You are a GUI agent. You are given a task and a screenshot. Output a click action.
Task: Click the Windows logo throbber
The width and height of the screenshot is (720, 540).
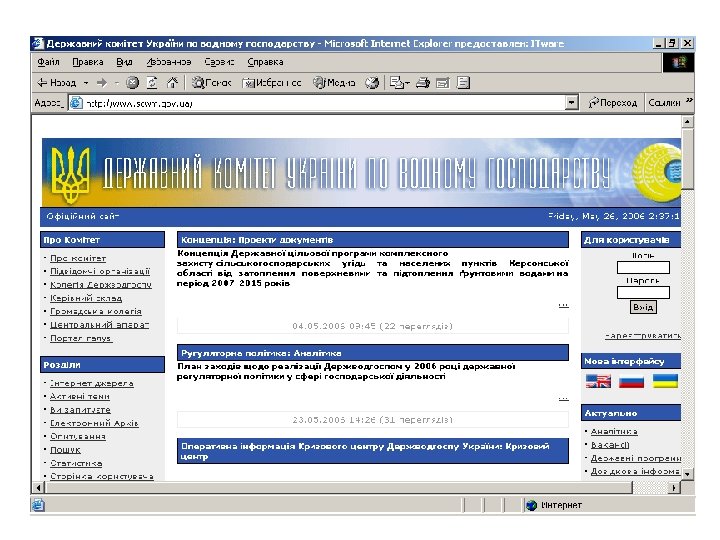(x=678, y=62)
